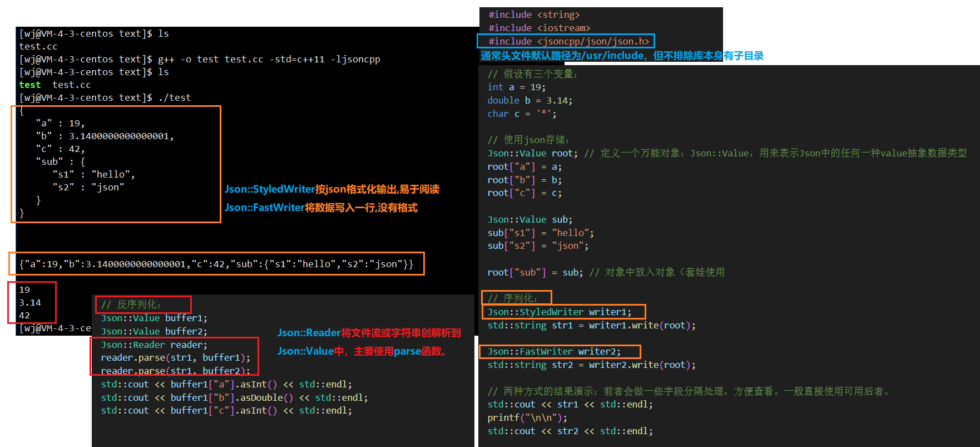Viewport: 980px width, 447px height.
Task: Click the 'g++ -o test test.cc -std=c++11 -ljsoncpp' command line
Action: pos(200,59)
